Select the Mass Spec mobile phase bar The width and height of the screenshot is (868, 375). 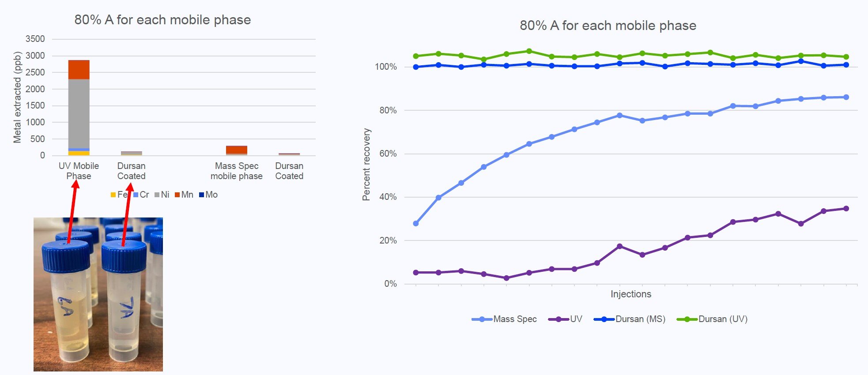(237, 150)
